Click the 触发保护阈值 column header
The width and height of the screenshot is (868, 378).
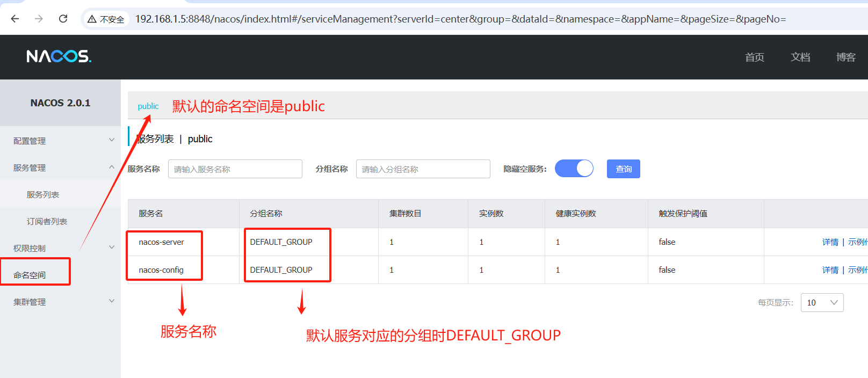coord(683,214)
